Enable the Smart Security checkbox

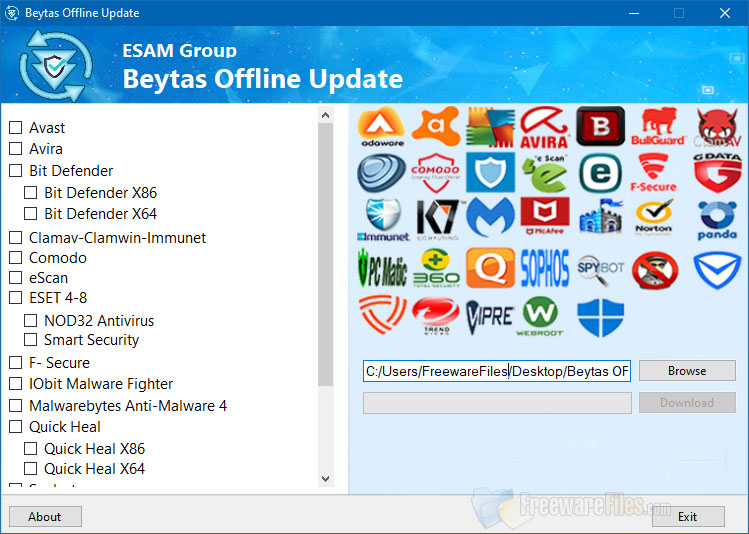click(x=31, y=340)
